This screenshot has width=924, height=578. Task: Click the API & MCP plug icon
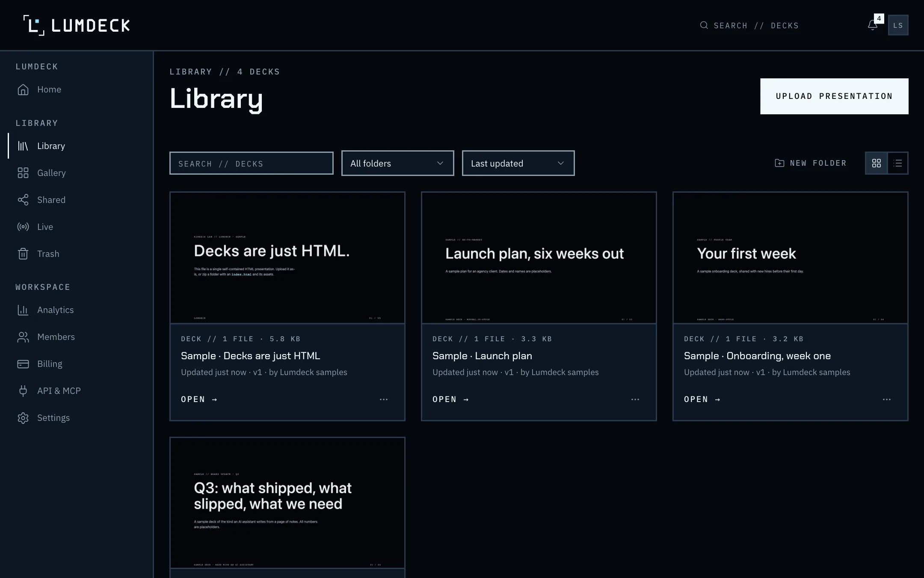23,391
